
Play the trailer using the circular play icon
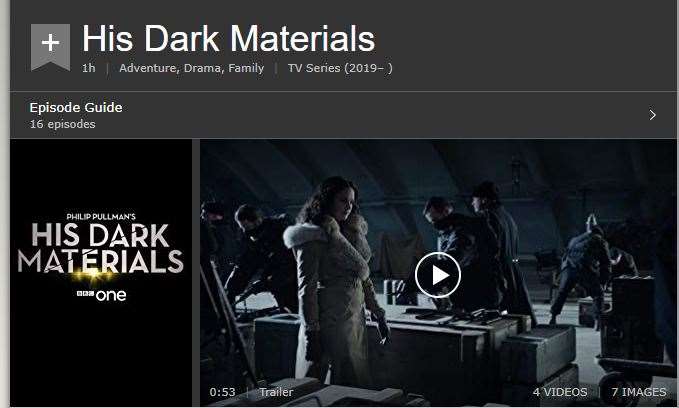438,275
